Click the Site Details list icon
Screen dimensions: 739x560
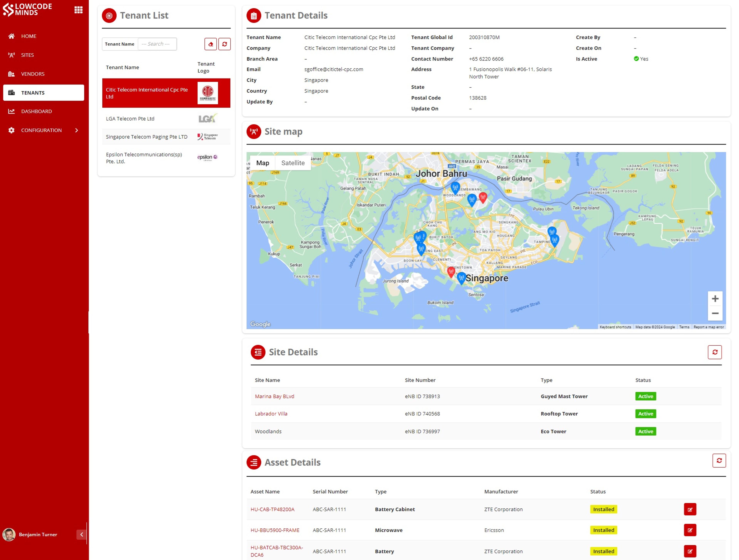click(258, 353)
